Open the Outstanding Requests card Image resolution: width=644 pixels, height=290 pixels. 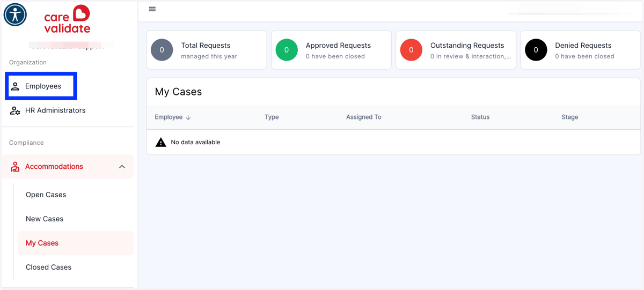[456, 50]
